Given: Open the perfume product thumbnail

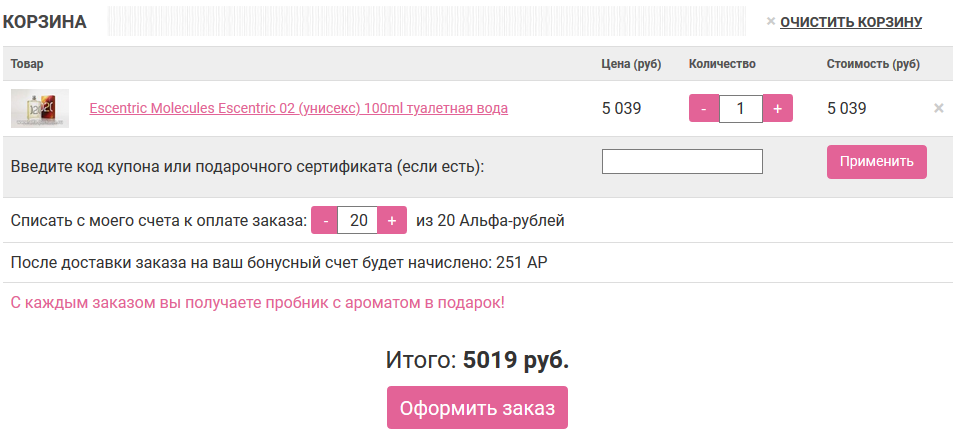Looking at the screenshot, I should click(40, 108).
